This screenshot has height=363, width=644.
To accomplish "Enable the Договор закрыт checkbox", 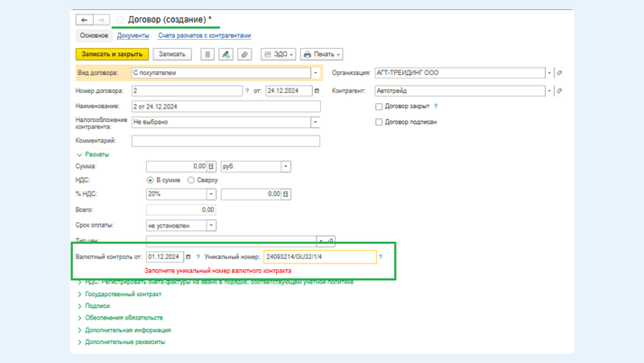I will pyautogui.click(x=379, y=107).
